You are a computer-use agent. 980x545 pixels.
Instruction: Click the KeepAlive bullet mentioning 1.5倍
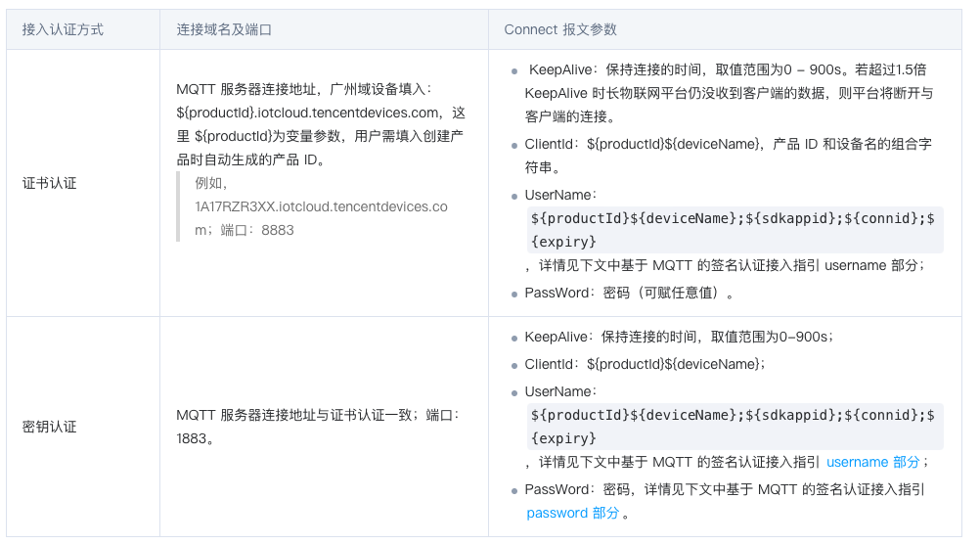tap(728, 94)
